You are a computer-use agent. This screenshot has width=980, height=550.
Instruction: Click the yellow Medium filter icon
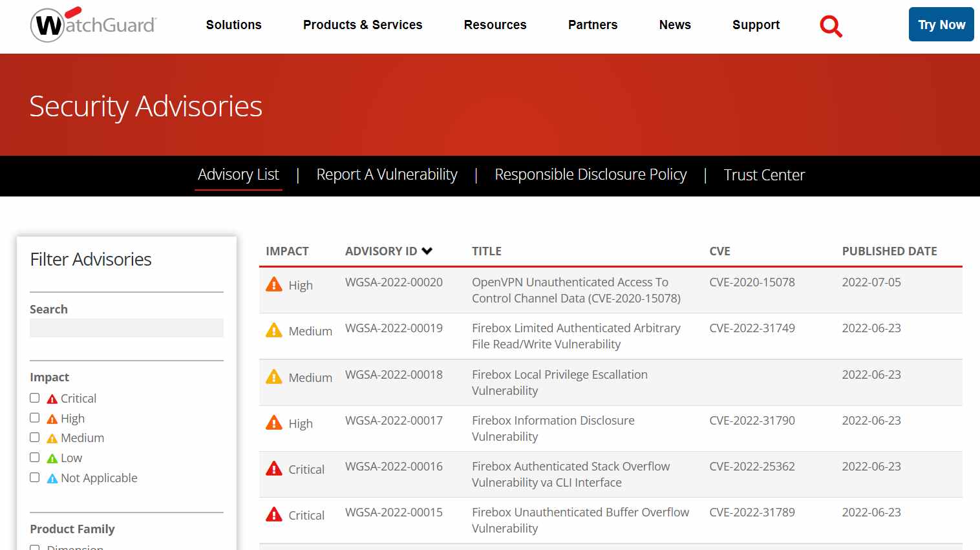pos(52,438)
